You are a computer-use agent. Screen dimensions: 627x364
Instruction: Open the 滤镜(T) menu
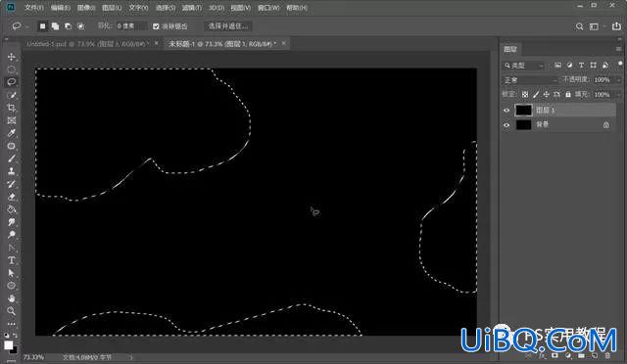192,8
